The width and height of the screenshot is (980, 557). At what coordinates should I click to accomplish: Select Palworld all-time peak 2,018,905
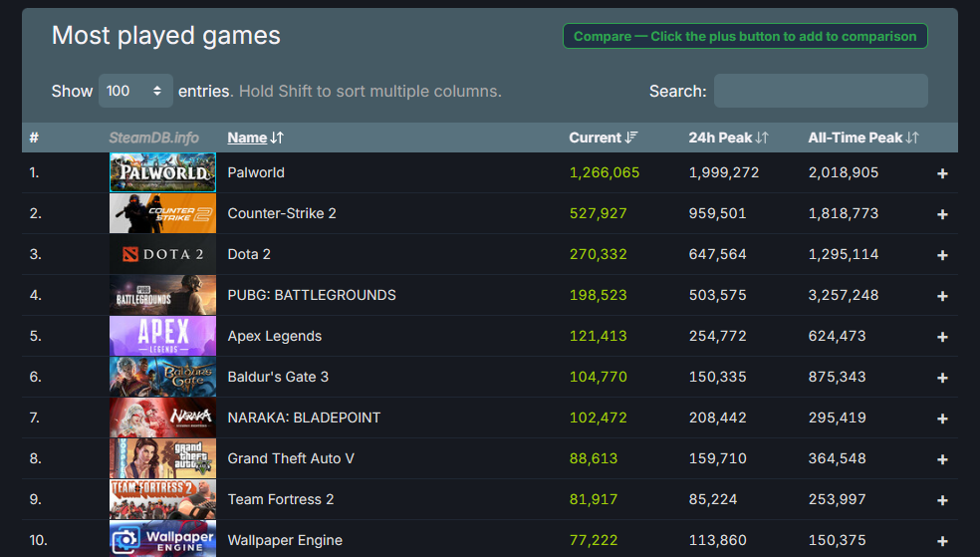(x=844, y=172)
